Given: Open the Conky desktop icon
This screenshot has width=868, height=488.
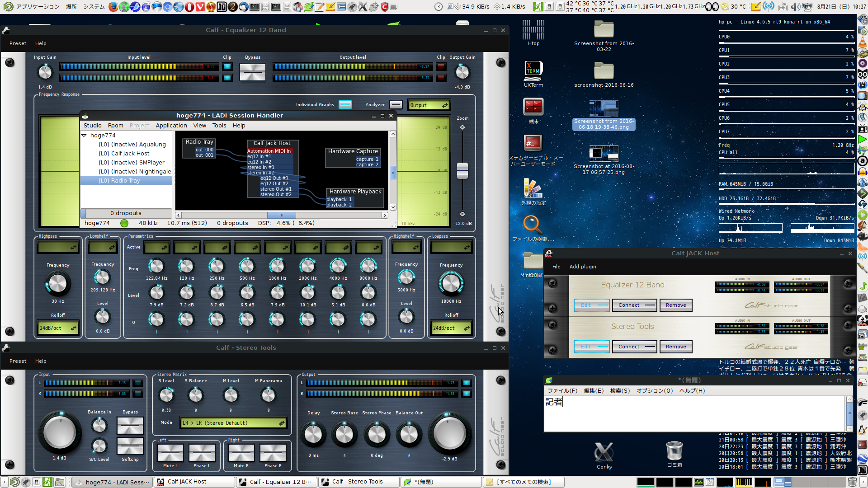Looking at the screenshot, I should coord(604,455).
